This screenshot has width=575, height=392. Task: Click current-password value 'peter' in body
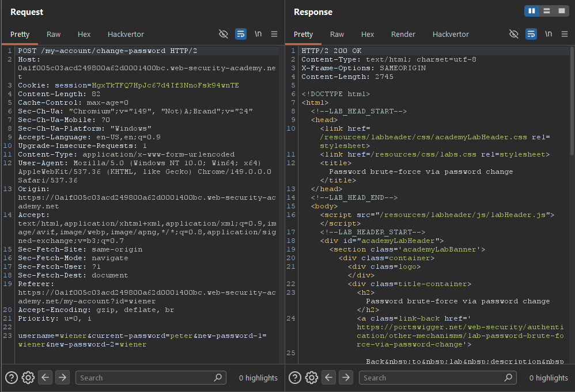[181, 336]
